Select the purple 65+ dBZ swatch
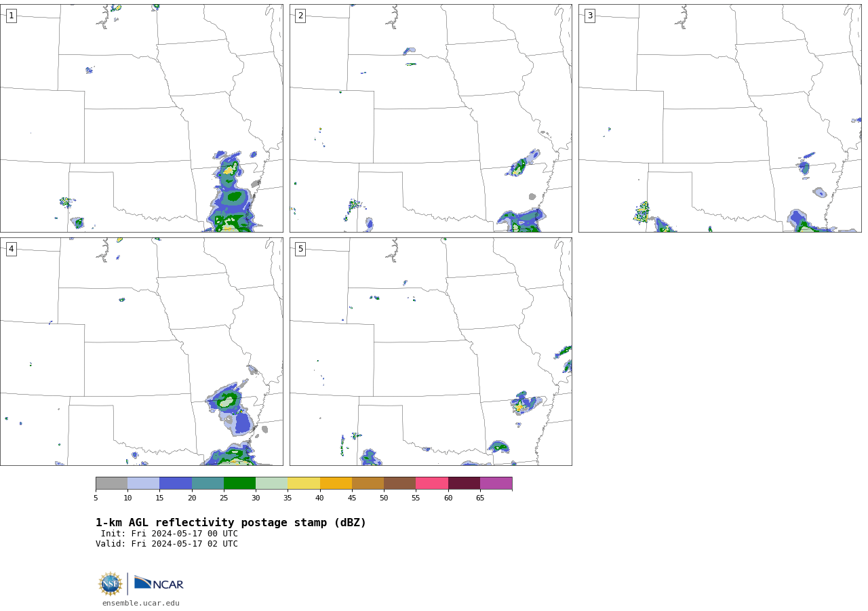Viewport: 868px width, 611px height. click(496, 484)
